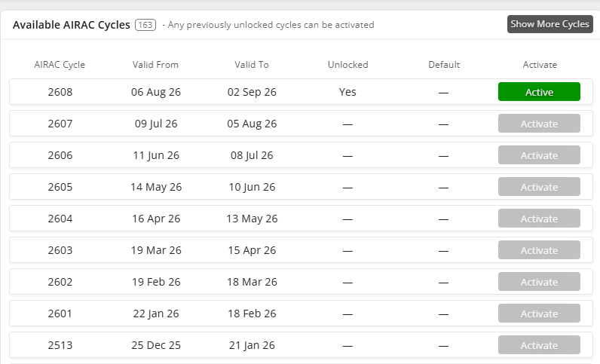Activate AIRAC cycle 2604

(539, 219)
